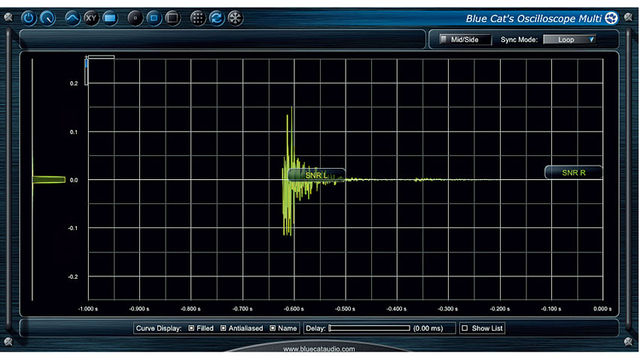Click the Blue Cat's Oscilloscope Multi title
Screen dimensions: 640x360
(x=533, y=18)
